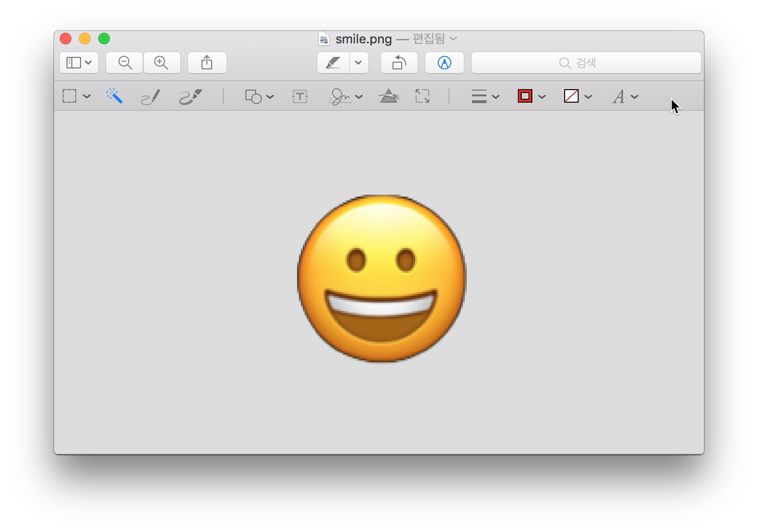Expand the Signature dropdown arrow
Screen dimensions: 758x532
[359, 97]
